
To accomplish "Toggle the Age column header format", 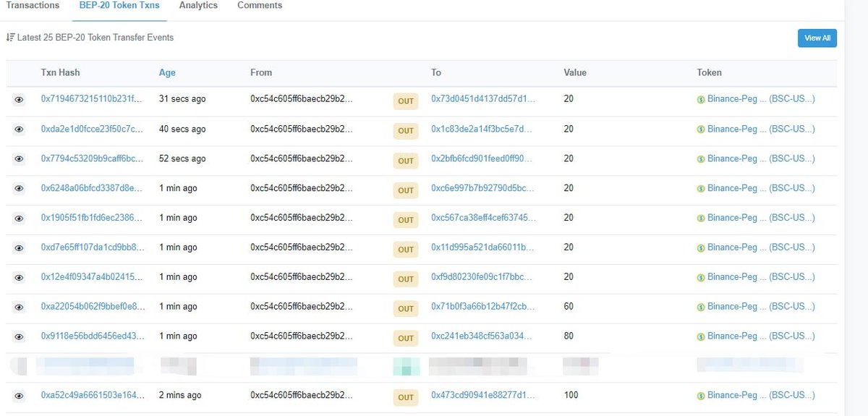I will point(167,72).
